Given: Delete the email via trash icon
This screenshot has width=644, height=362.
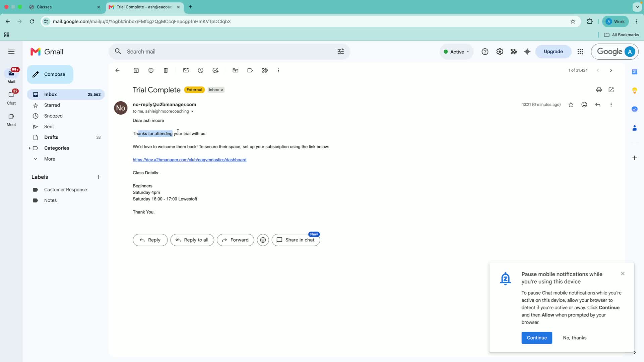Looking at the screenshot, I should (166, 70).
